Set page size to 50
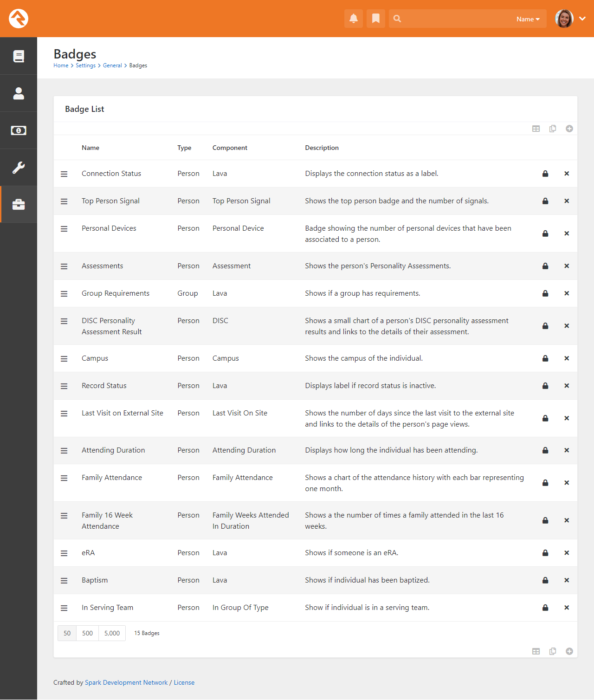 (x=67, y=633)
